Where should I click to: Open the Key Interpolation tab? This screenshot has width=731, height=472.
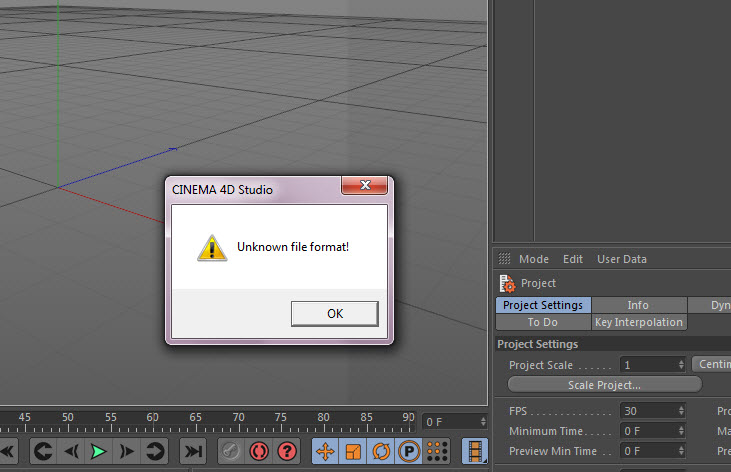point(639,322)
